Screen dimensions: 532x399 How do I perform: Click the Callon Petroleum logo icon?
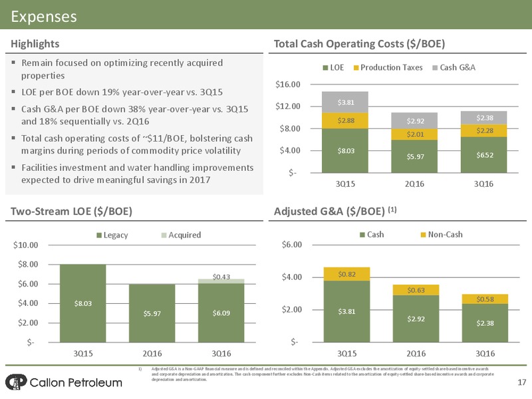coord(16,382)
